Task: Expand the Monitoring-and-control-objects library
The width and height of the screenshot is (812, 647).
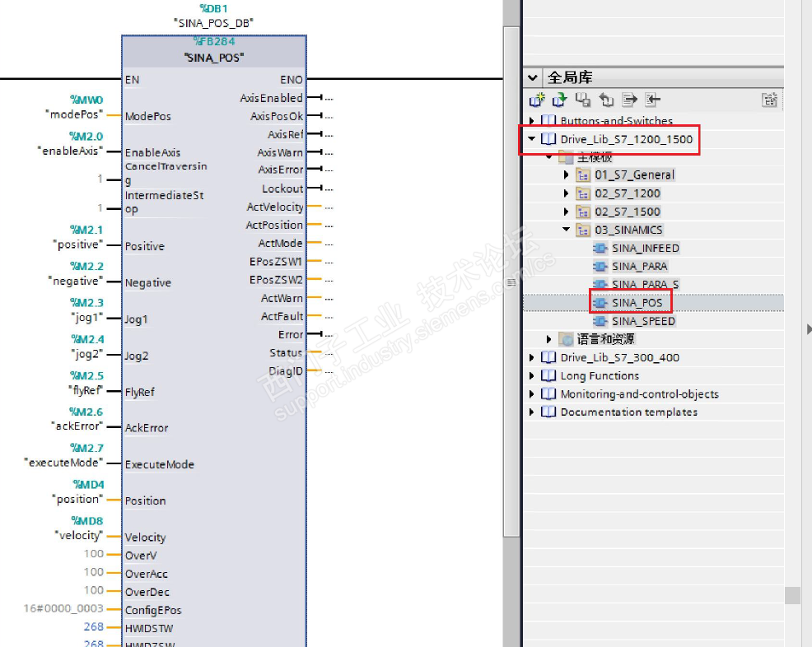Action: tap(531, 394)
